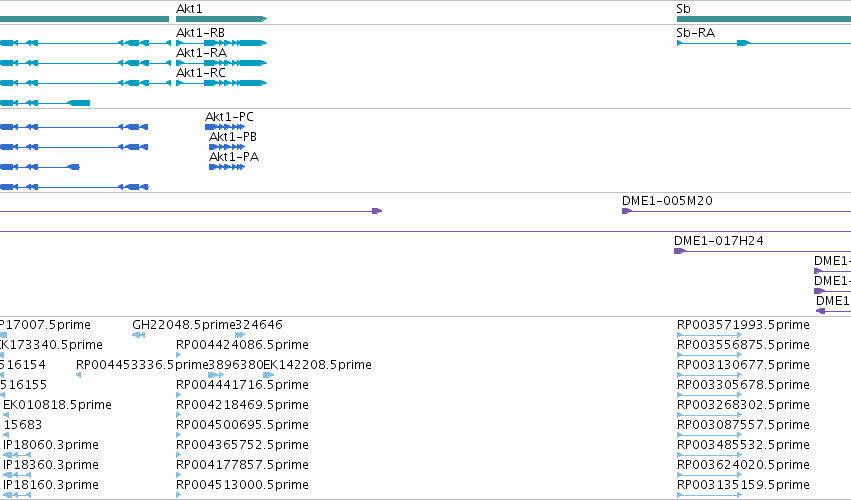Select transcript Akt1-RA label
This screenshot has width=851, height=500.
[201, 53]
